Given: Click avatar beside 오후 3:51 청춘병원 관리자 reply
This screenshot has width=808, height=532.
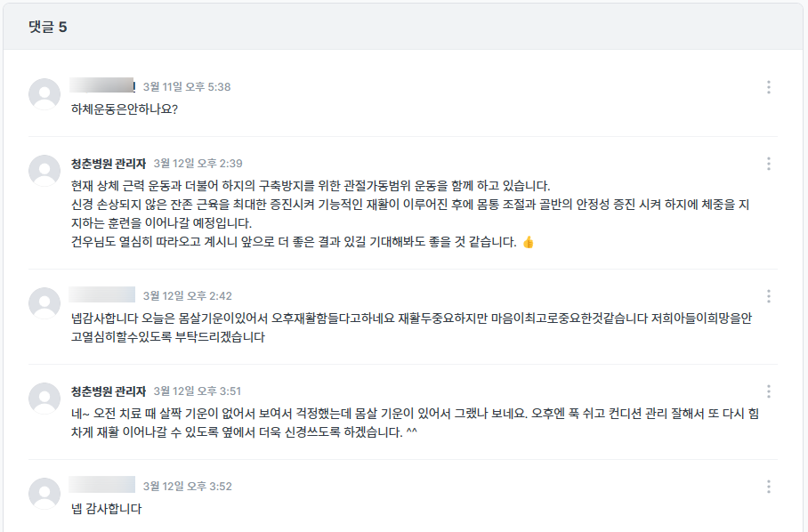Looking at the screenshot, I should click(44, 399).
